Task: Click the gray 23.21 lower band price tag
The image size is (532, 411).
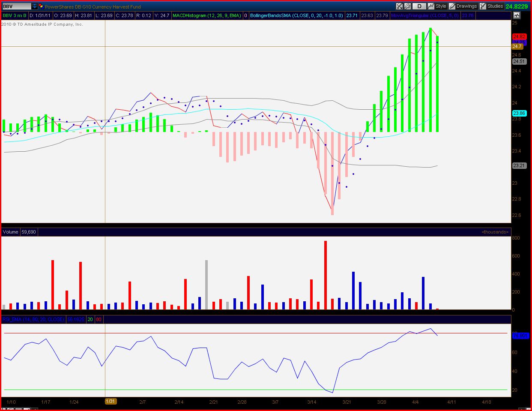Action: coord(519,165)
